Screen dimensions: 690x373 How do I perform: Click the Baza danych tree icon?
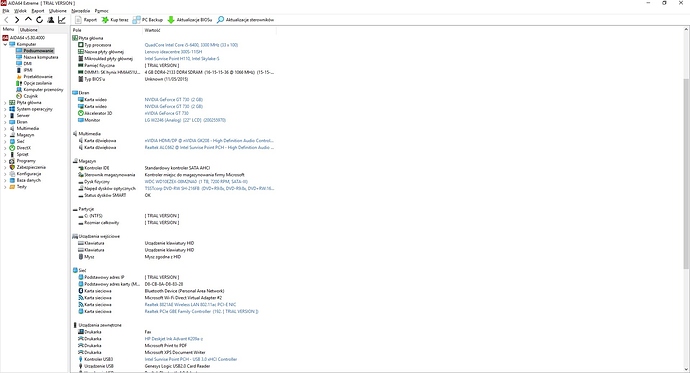(x=12, y=180)
